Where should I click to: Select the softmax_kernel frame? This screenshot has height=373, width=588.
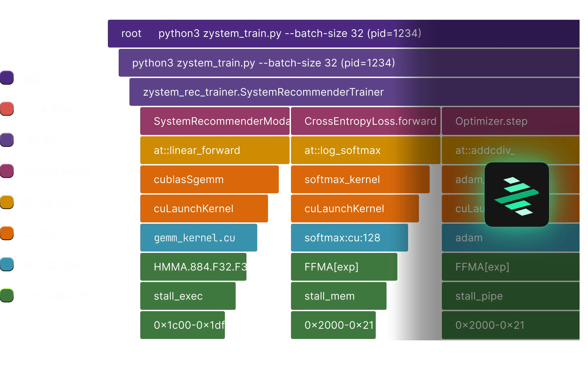point(360,179)
